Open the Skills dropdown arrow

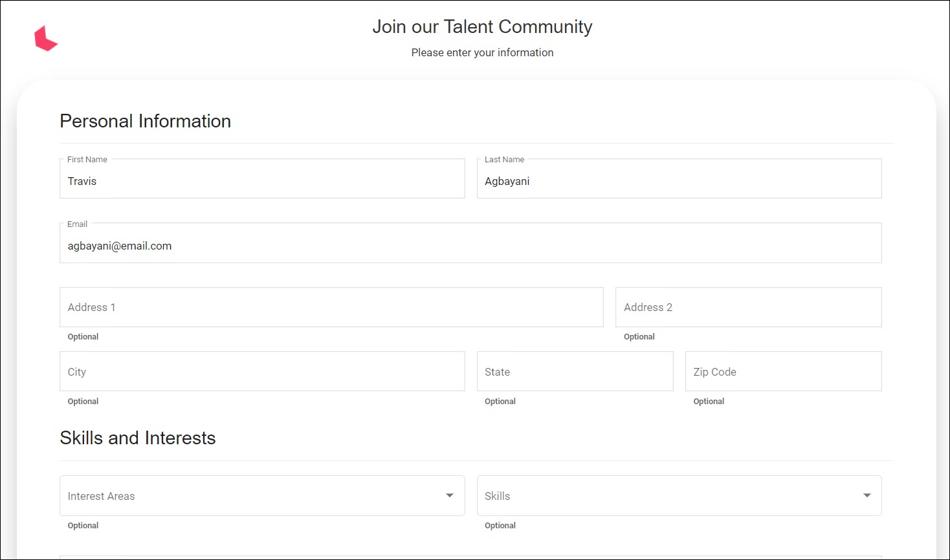[867, 495]
